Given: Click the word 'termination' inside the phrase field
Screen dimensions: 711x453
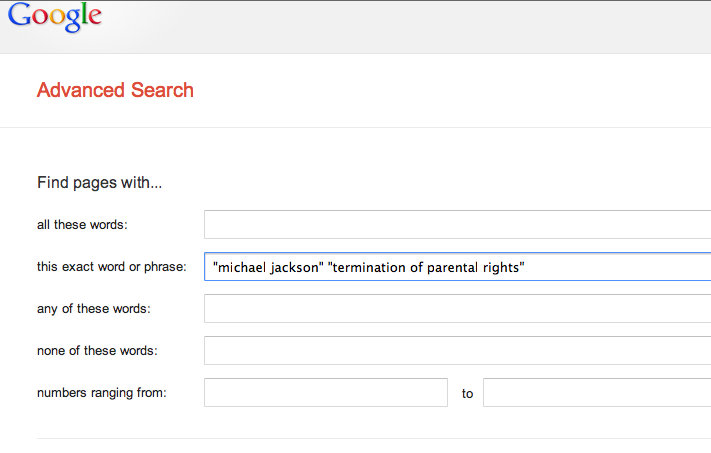Looking at the screenshot, I should [x=369, y=268].
